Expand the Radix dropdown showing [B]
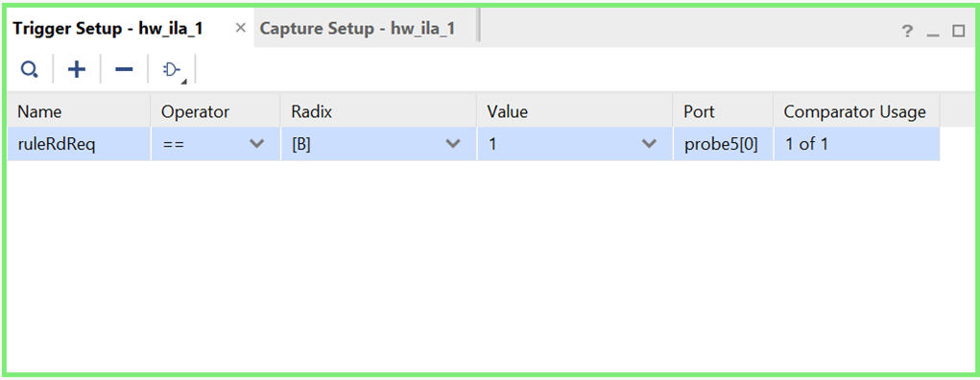980x380 pixels. (452, 144)
